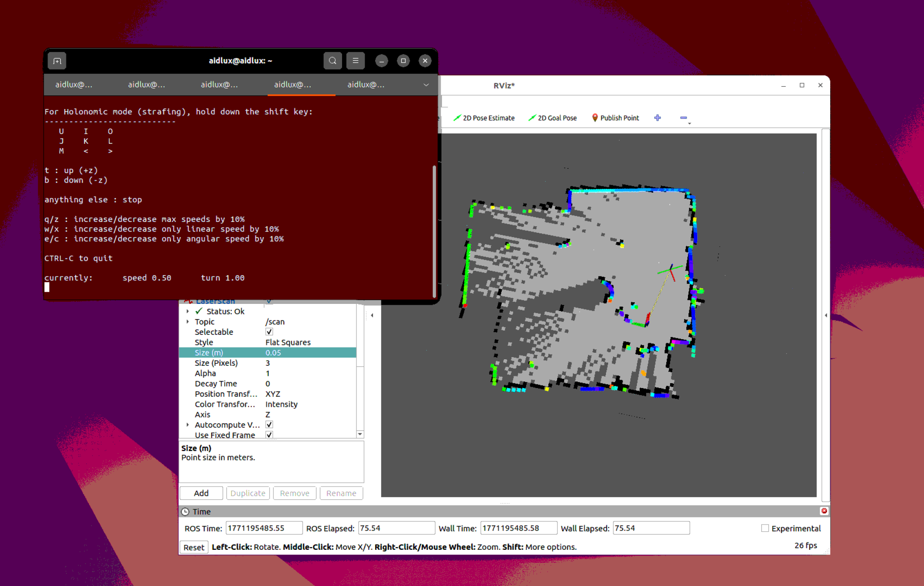Open the terminal search icon
This screenshot has width=924, height=586.
[x=332, y=61]
